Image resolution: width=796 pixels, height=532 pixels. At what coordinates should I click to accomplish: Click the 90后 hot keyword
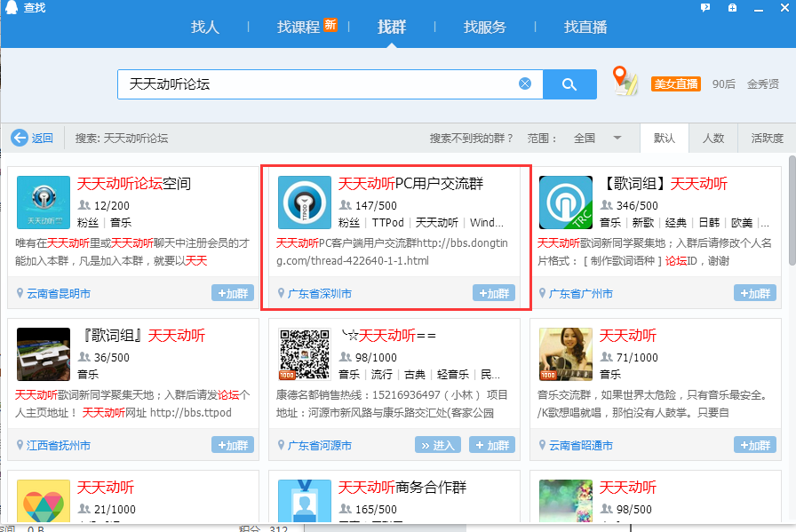[x=723, y=83]
